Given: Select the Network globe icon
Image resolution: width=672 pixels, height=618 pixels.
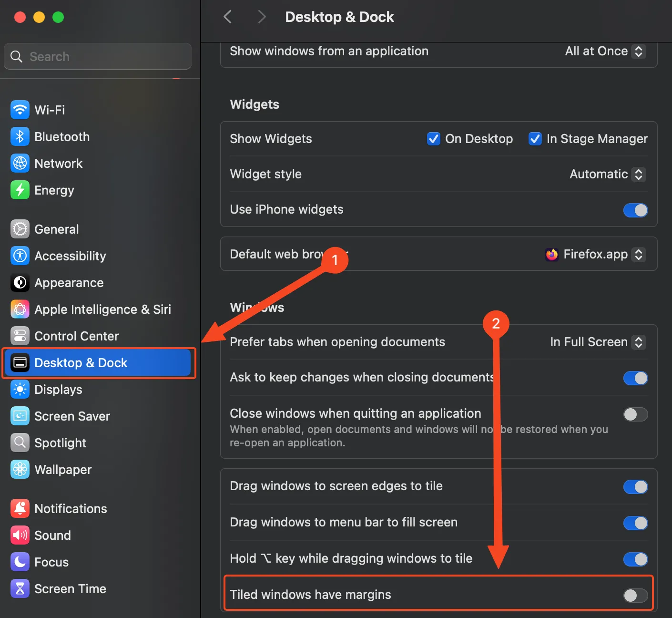Looking at the screenshot, I should pos(20,164).
